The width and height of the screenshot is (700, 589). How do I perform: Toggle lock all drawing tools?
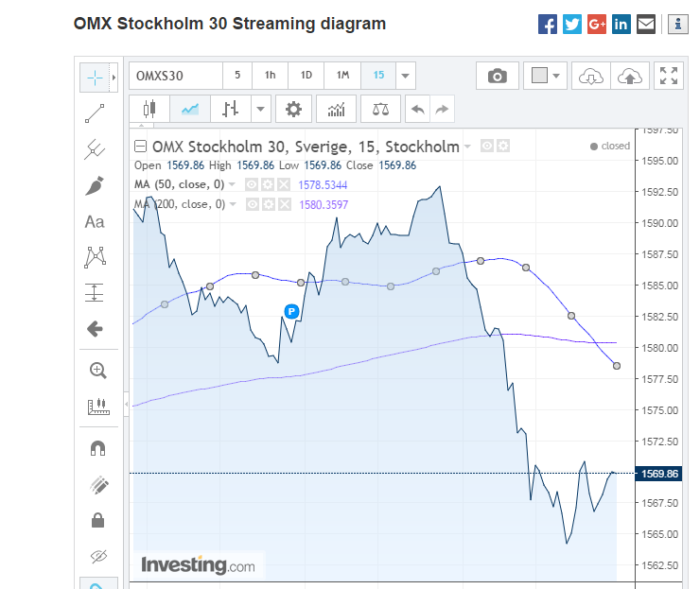pyautogui.click(x=97, y=520)
